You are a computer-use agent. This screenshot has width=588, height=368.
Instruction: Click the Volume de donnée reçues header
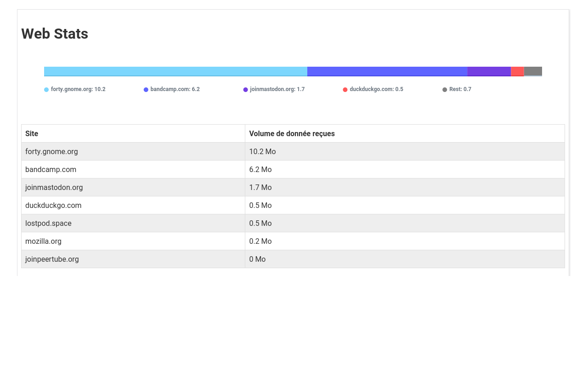pos(292,133)
